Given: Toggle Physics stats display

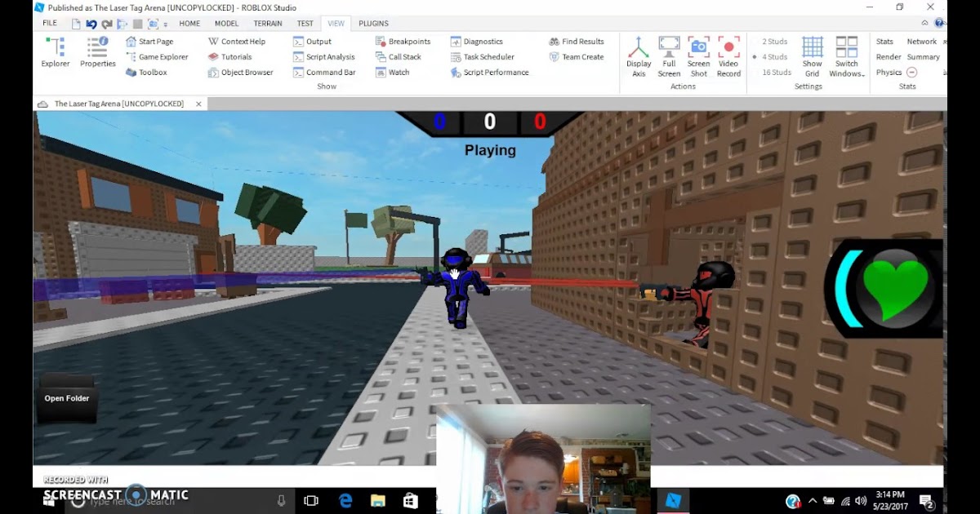Looking at the screenshot, I should [889, 73].
